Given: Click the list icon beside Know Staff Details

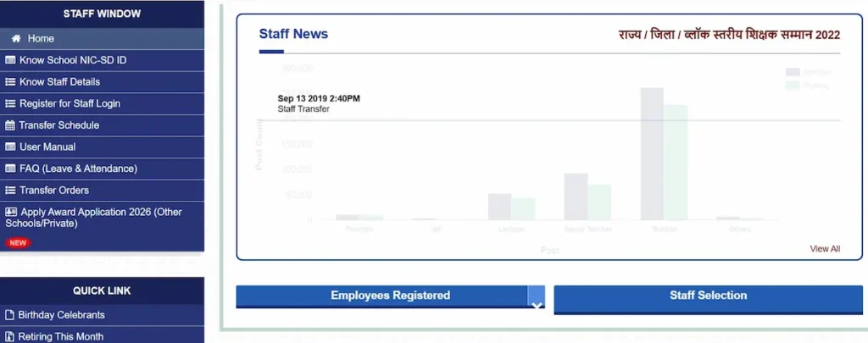Looking at the screenshot, I should click(x=10, y=82).
